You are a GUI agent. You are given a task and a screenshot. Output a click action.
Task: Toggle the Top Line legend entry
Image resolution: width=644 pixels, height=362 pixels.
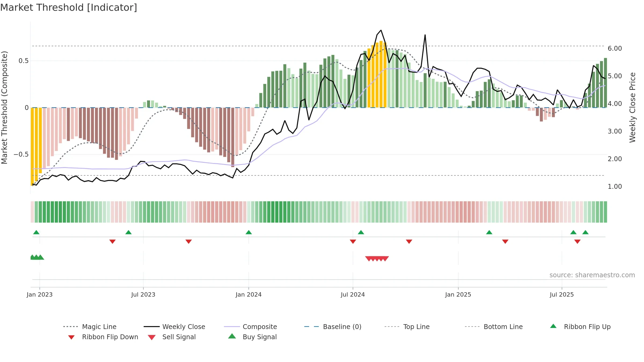pos(407,327)
